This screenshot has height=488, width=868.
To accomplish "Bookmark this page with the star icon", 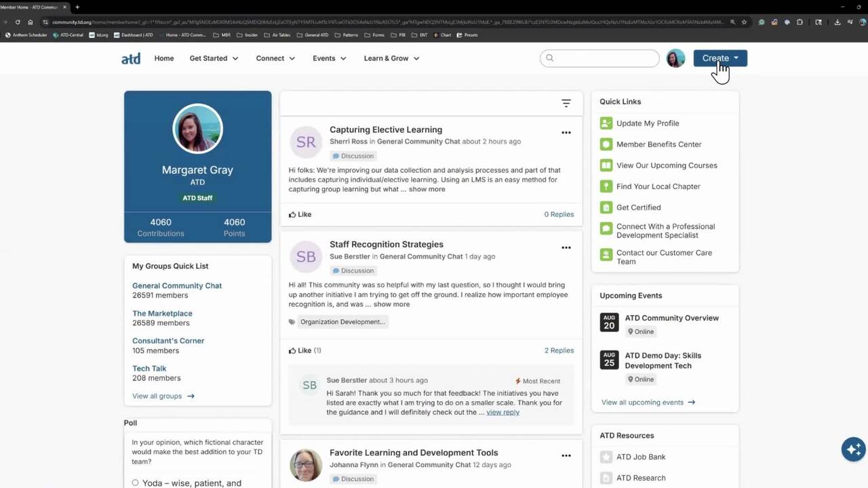I will [744, 22].
